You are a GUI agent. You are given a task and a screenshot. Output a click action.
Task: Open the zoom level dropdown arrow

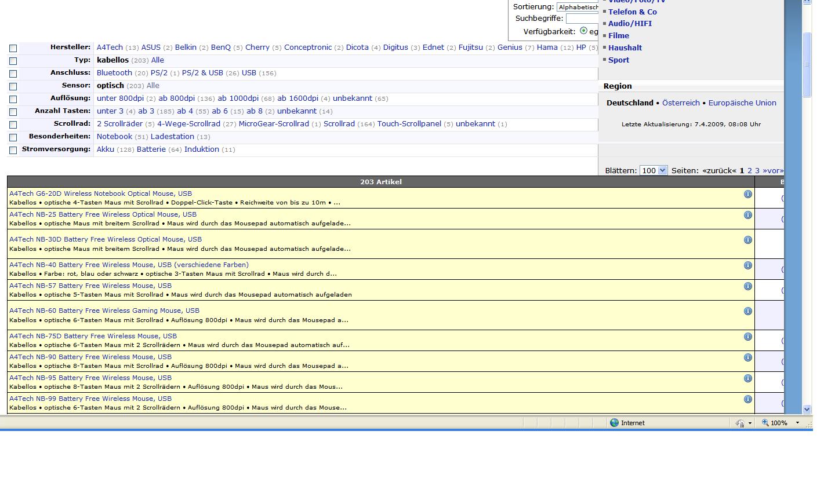797,423
